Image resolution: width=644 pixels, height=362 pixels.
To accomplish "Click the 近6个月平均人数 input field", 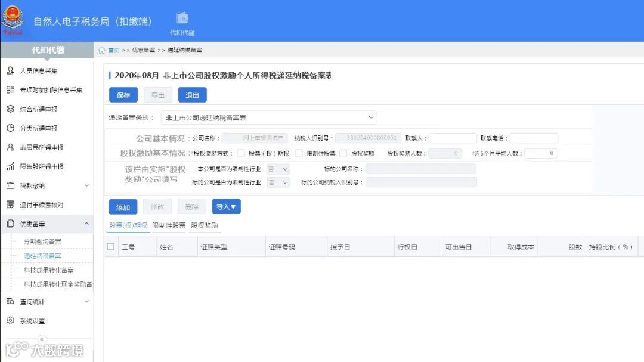I will (541, 153).
